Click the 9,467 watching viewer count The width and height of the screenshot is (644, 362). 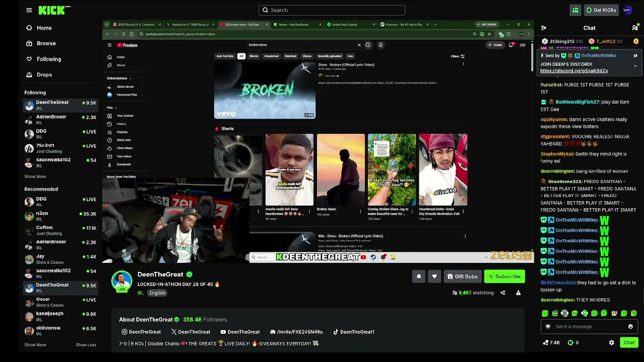[473, 293]
